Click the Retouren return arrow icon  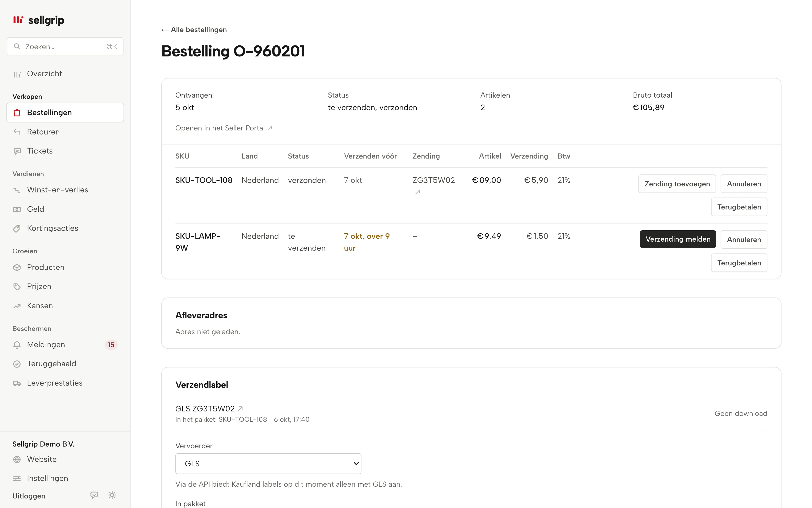tap(17, 132)
